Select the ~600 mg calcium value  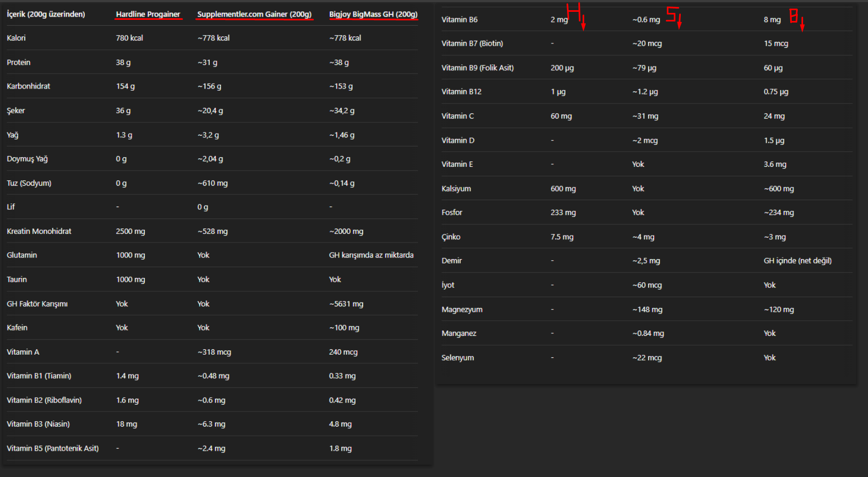tap(779, 189)
